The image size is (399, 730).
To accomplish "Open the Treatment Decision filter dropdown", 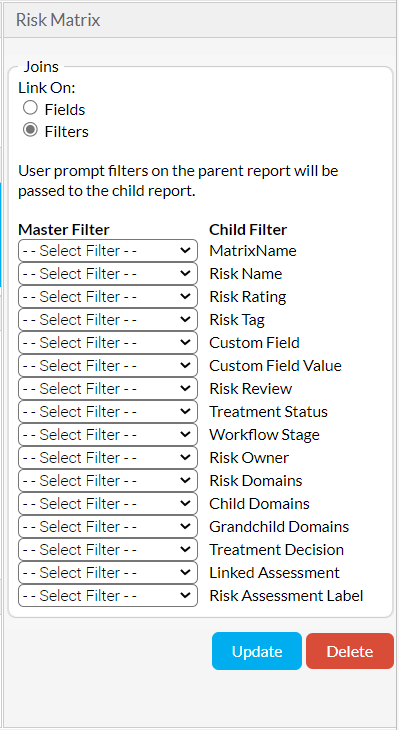I will (x=108, y=550).
